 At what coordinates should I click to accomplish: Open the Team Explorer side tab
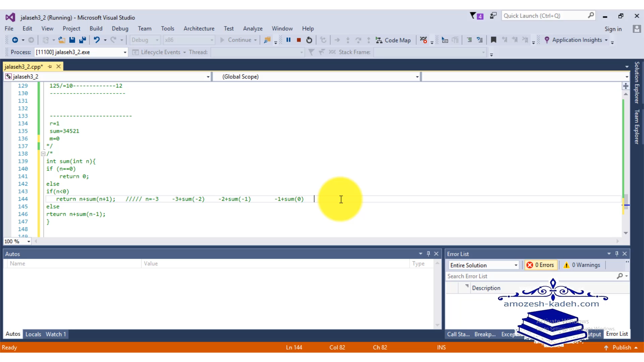click(636, 127)
